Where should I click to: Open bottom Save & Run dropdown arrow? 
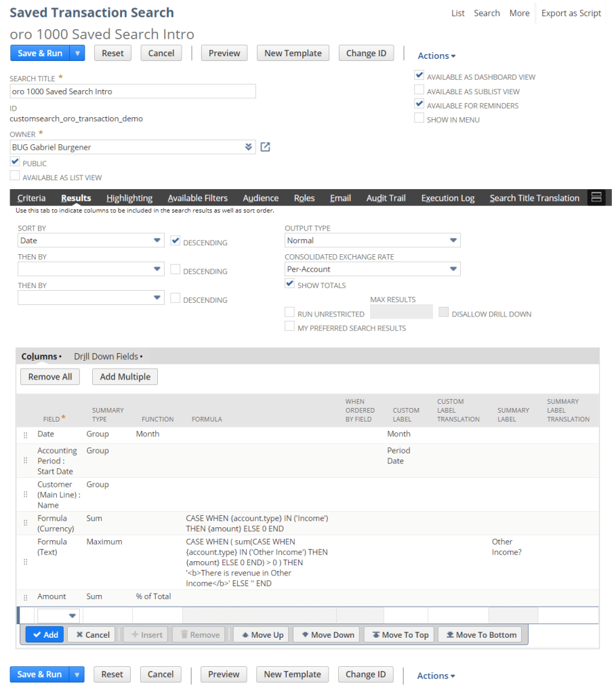77,674
